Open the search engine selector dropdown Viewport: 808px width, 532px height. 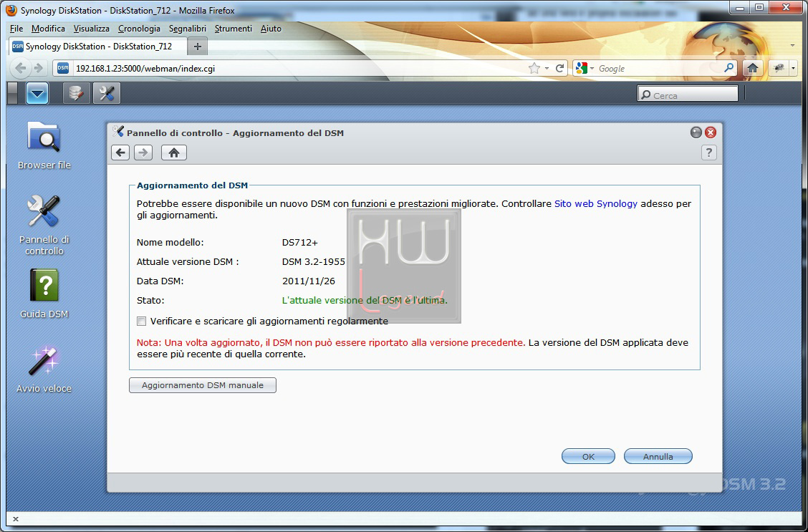coord(585,68)
